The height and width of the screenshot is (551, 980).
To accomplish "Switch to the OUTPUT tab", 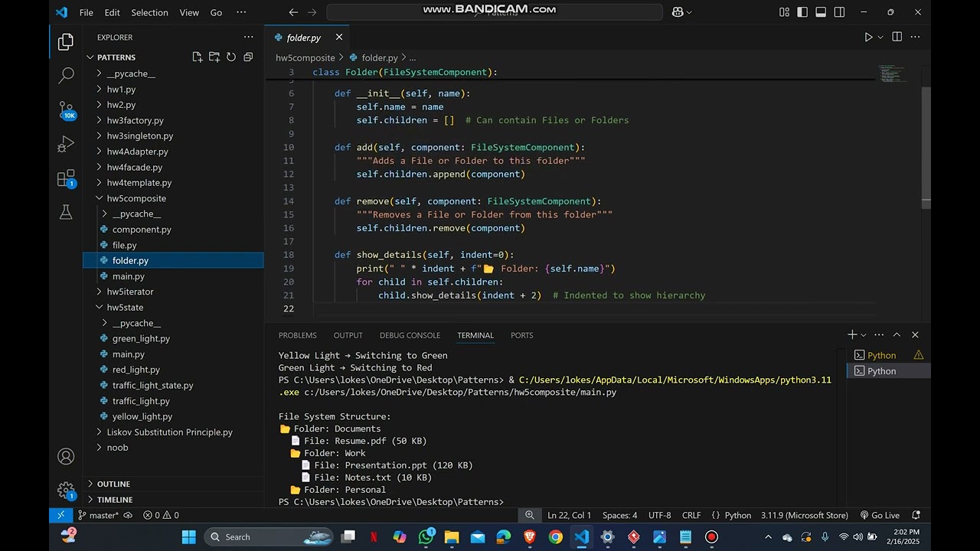I will [348, 335].
